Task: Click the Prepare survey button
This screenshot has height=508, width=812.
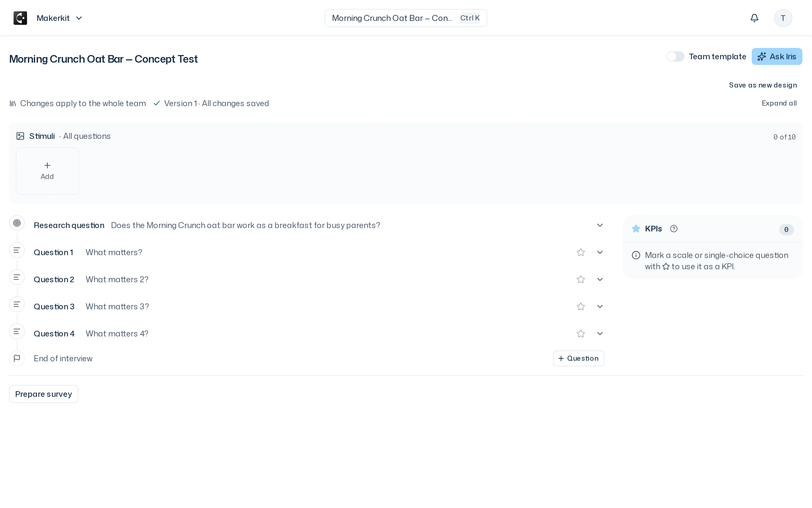Action: pos(44,394)
